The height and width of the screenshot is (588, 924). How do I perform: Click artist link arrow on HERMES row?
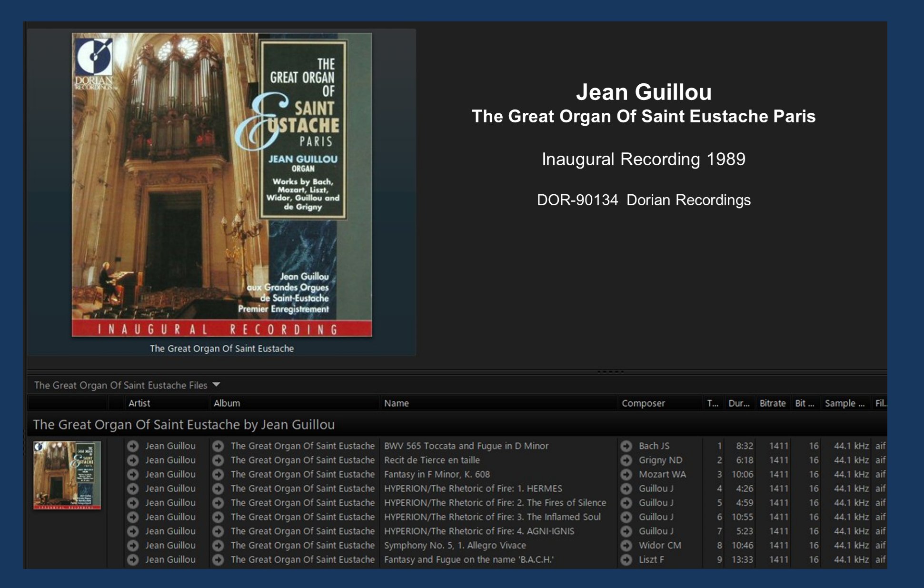click(x=133, y=488)
